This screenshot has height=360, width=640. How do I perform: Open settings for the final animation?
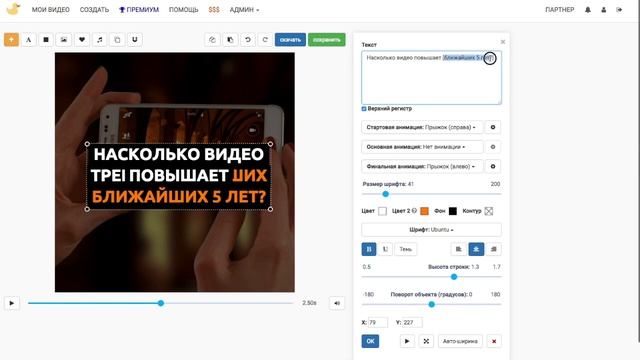pyautogui.click(x=493, y=167)
